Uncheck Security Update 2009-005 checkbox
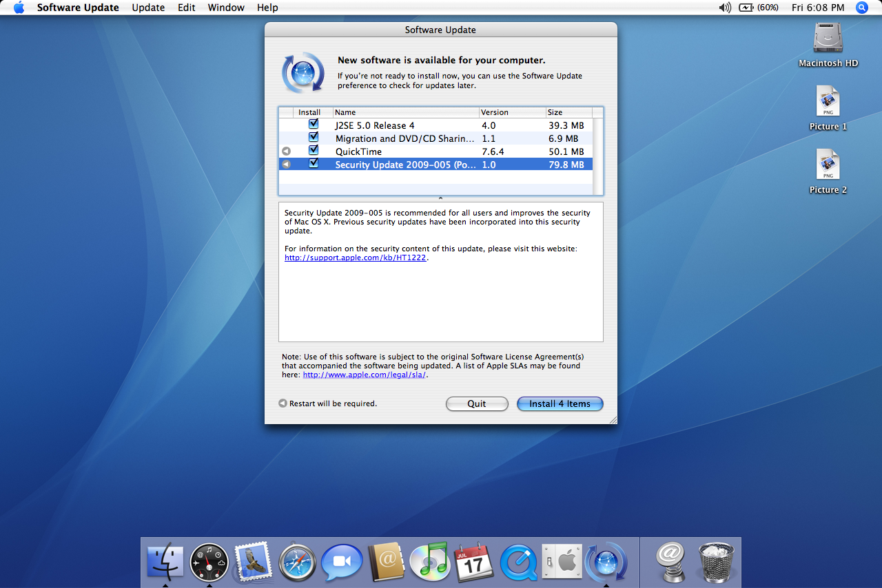The width and height of the screenshot is (882, 588). 314,164
